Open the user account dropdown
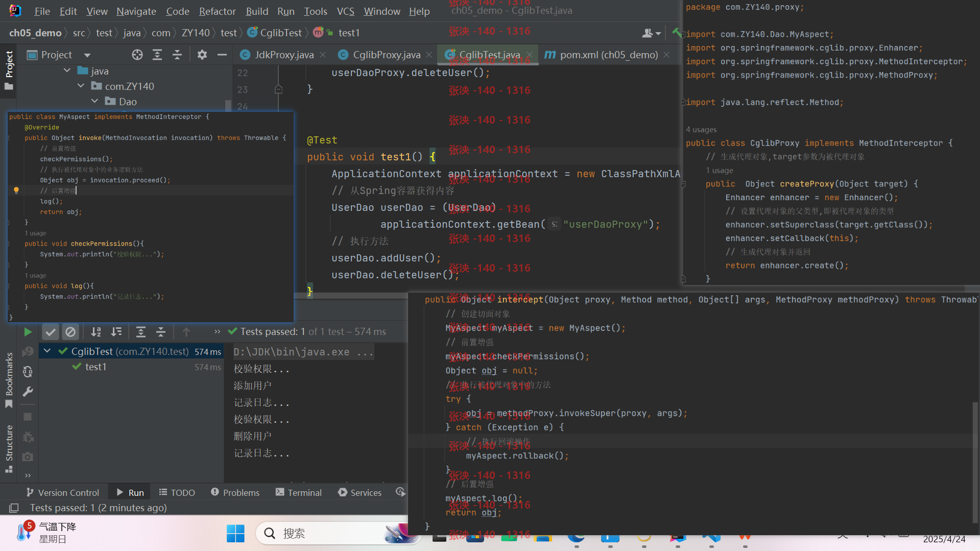 pos(652,33)
